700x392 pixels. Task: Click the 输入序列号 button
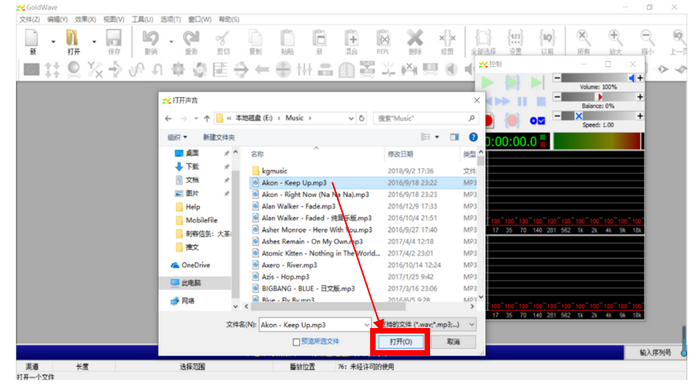(655, 353)
